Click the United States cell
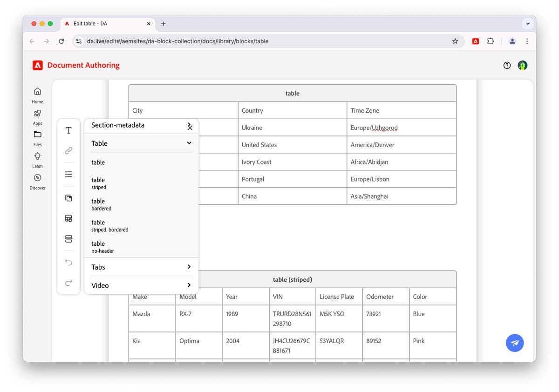559x392 pixels. pos(293,145)
